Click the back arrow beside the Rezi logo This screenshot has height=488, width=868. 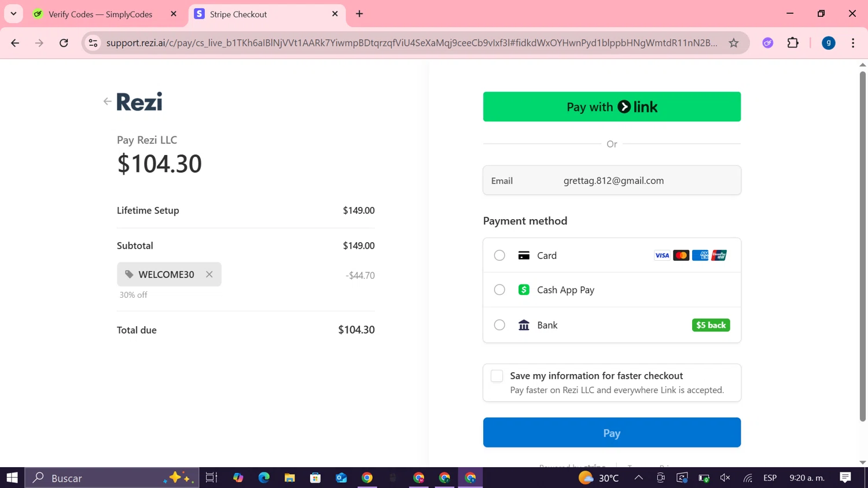coord(107,101)
